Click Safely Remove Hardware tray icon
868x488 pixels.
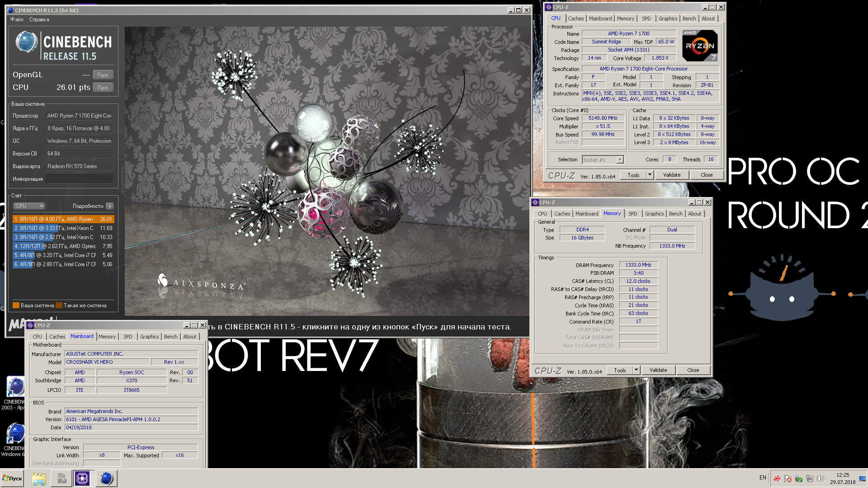coord(798,479)
